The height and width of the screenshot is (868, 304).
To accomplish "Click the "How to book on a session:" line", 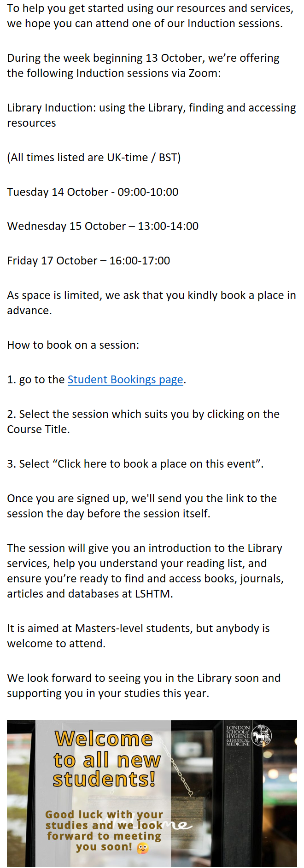I will (x=73, y=345).
